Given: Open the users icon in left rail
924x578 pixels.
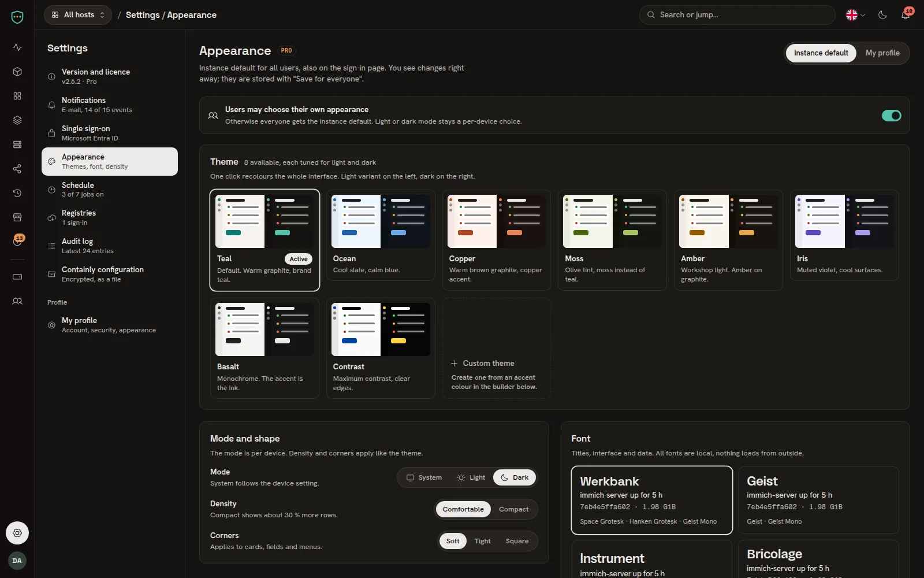Looking at the screenshot, I should [x=17, y=301].
